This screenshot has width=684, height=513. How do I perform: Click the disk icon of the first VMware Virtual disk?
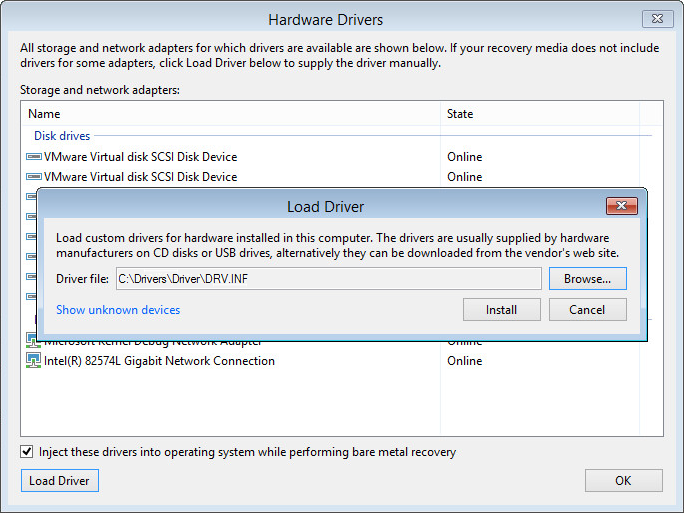[34, 157]
